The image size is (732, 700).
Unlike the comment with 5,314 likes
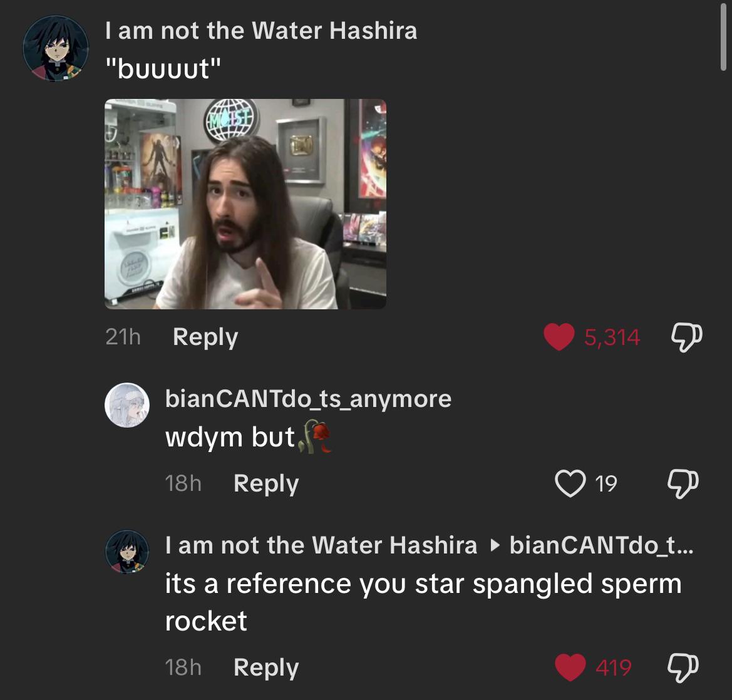point(559,337)
